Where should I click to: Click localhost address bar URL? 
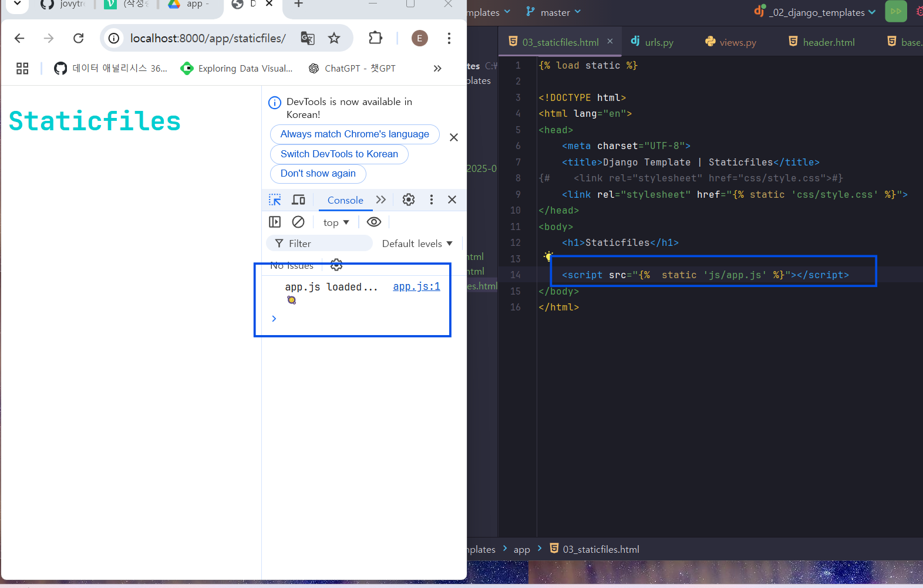click(x=208, y=38)
